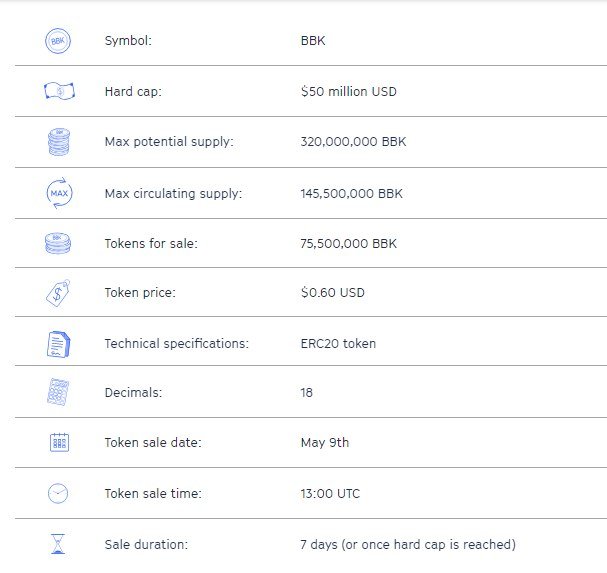Image resolution: width=607 pixels, height=573 pixels.
Task: Click the token sale date calendar icon
Action: click(x=59, y=442)
